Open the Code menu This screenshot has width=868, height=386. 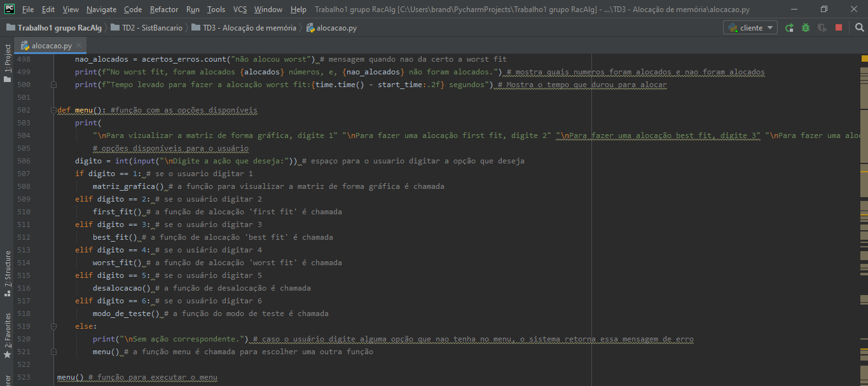[133, 10]
